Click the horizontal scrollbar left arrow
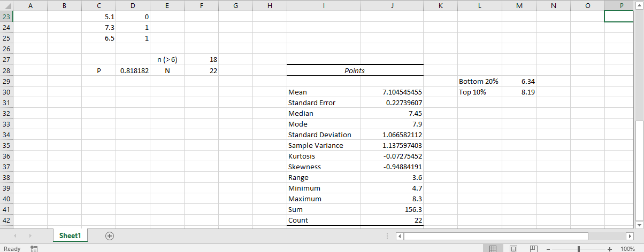 pyautogui.click(x=399, y=236)
